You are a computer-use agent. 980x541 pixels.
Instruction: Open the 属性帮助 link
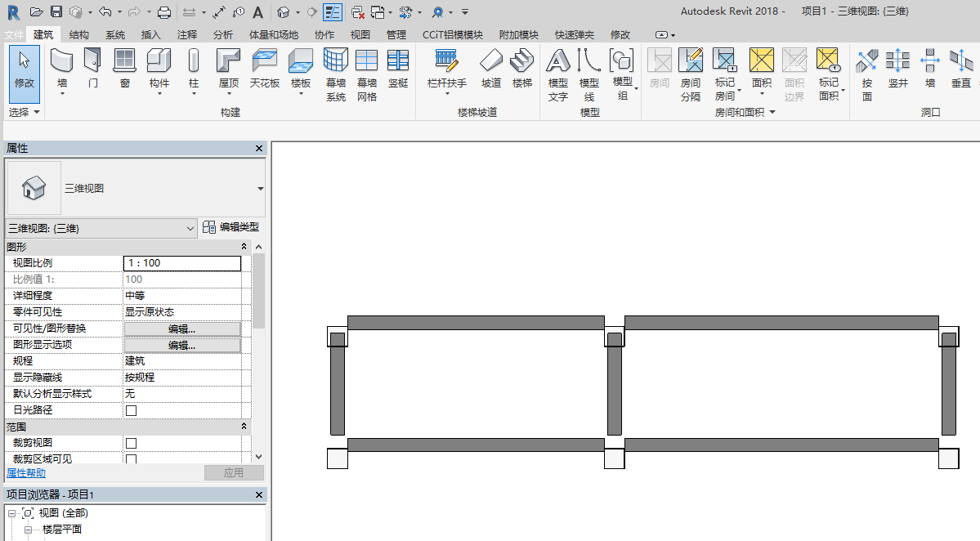pyautogui.click(x=26, y=473)
